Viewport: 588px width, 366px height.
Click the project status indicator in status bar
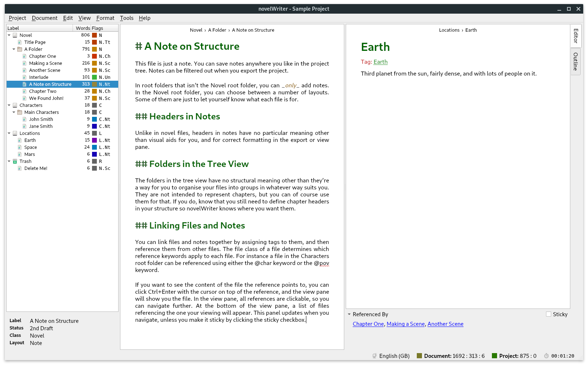(x=494, y=356)
